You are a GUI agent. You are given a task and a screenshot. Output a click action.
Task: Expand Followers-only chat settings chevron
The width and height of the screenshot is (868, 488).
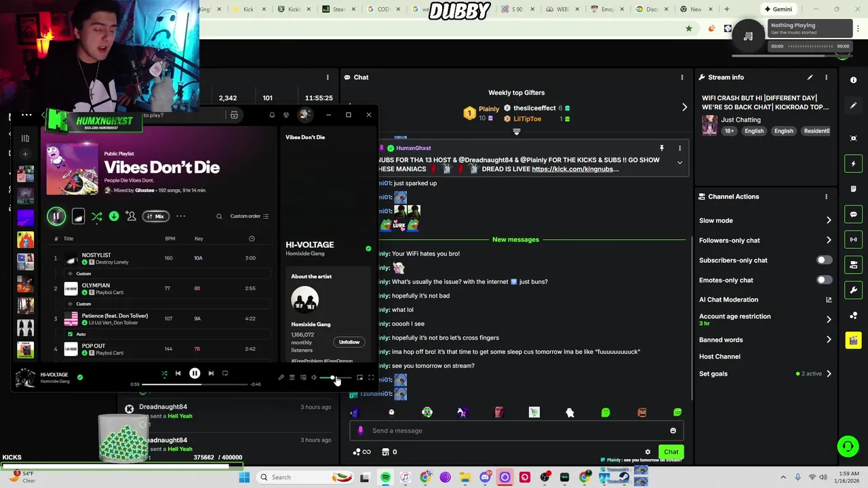point(829,240)
